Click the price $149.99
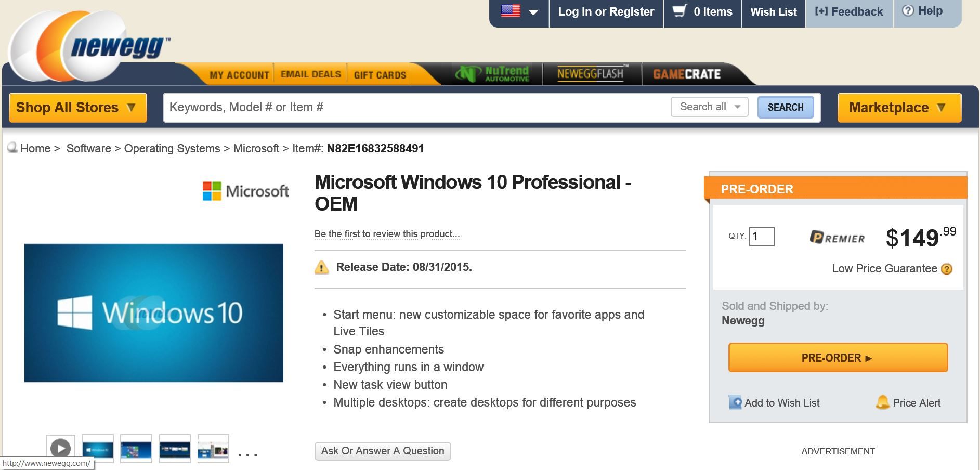The image size is (980, 470). coord(921,237)
